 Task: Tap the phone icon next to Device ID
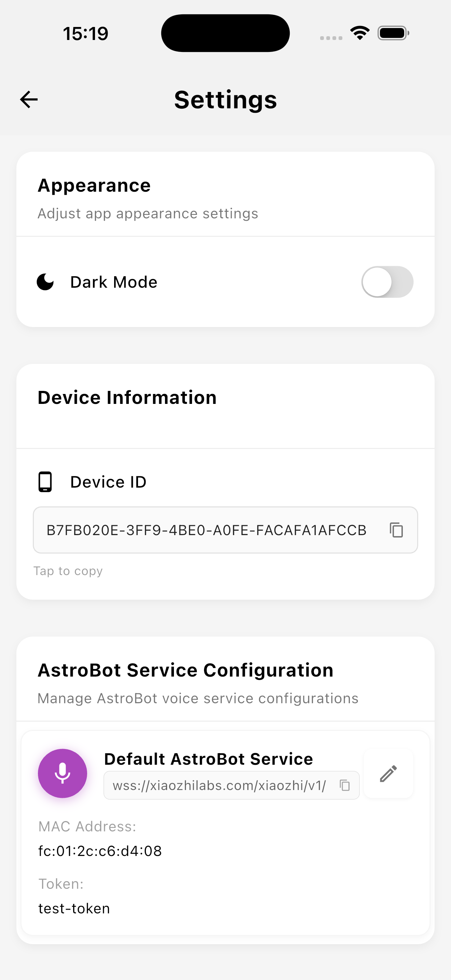click(45, 482)
